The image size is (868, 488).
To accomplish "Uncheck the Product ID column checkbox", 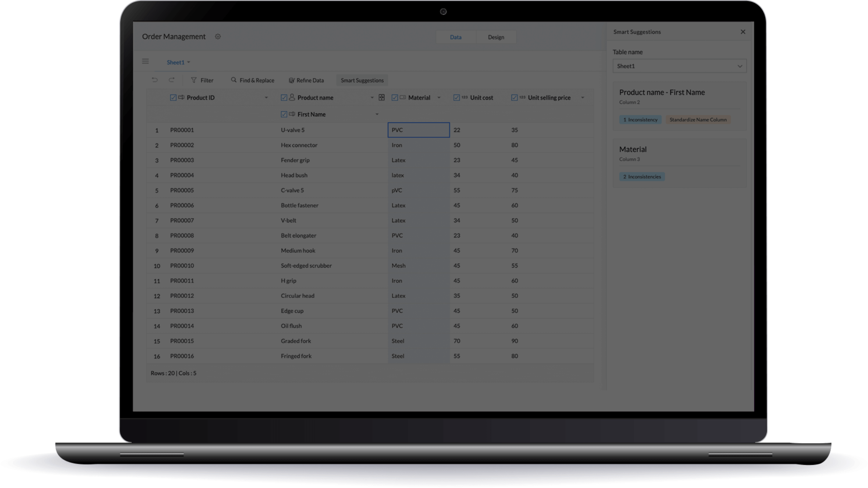I will pos(173,98).
